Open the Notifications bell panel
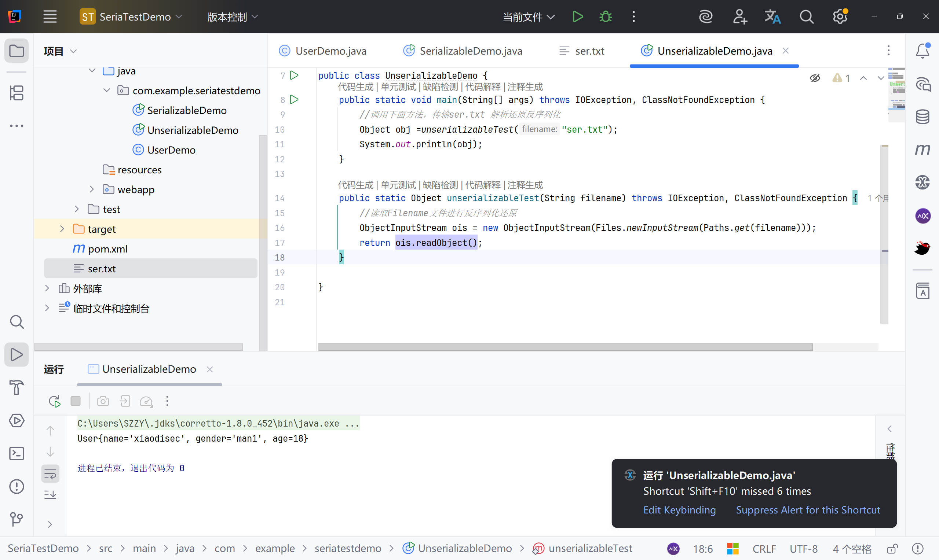939x560 pixels. point(922,51)
